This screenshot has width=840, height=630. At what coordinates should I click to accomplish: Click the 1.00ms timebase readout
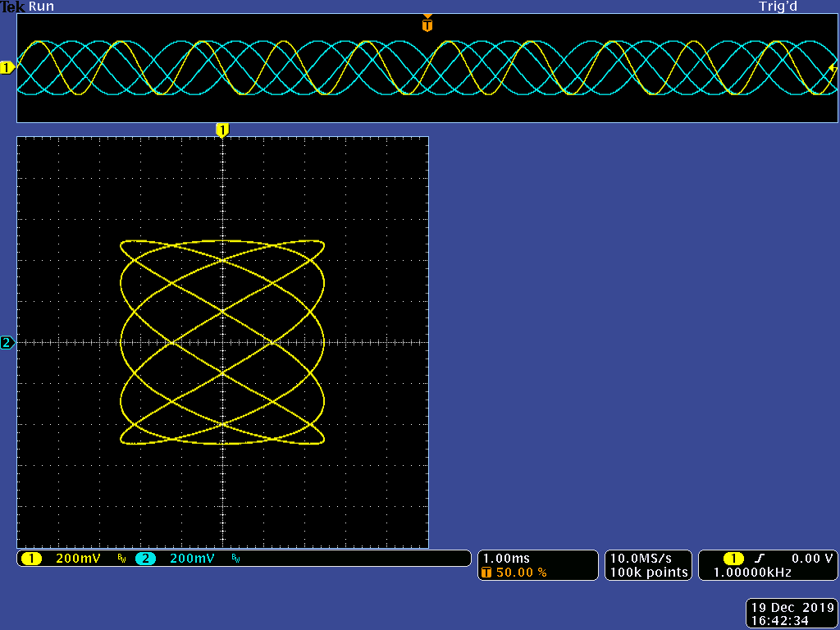[x=506, y=559]
